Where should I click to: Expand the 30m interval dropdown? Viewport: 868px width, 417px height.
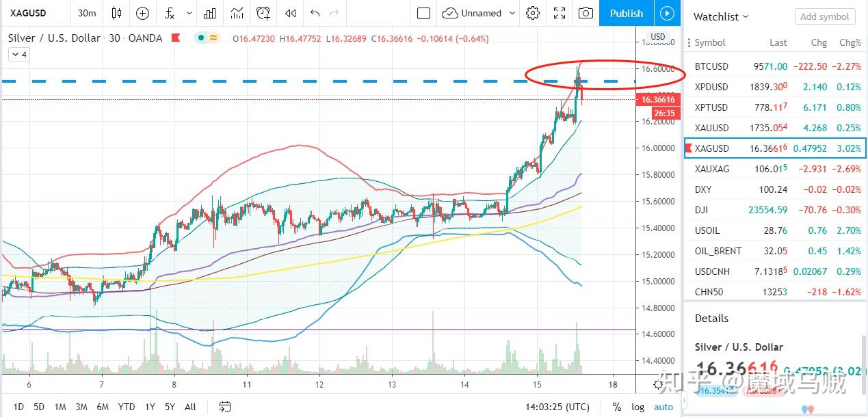pyautogui.click(x=87, y=13)
